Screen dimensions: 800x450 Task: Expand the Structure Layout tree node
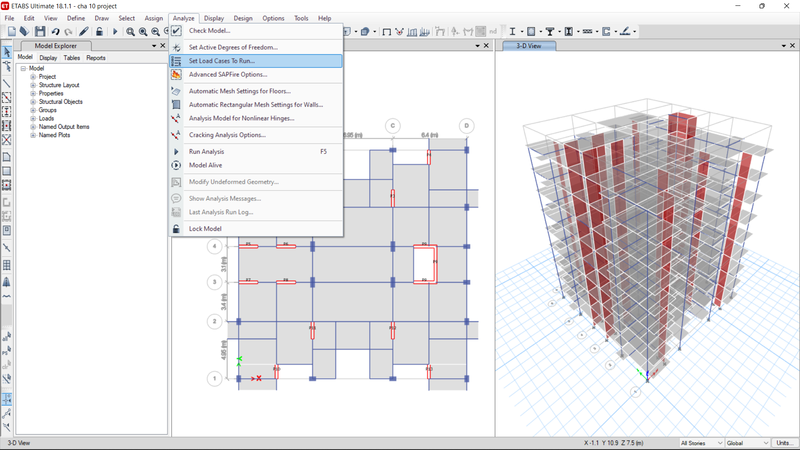33,85
